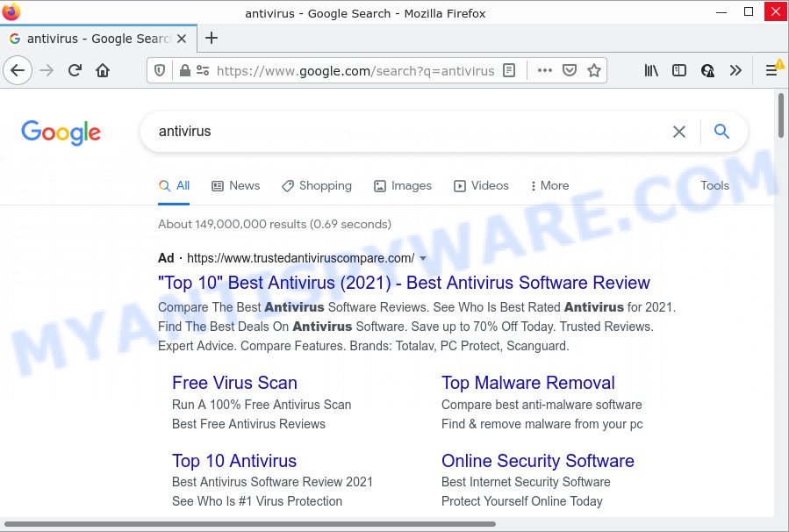Focus the address bar URL

[x=355, y=71]
